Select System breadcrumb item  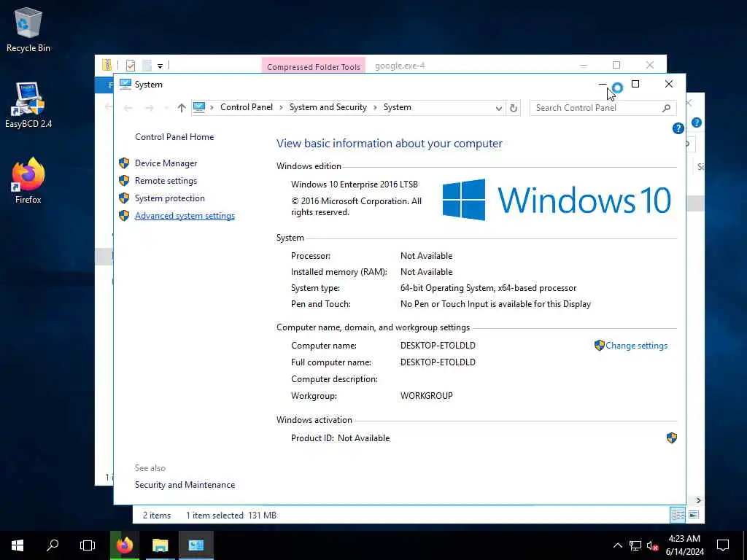pos(398,108)
